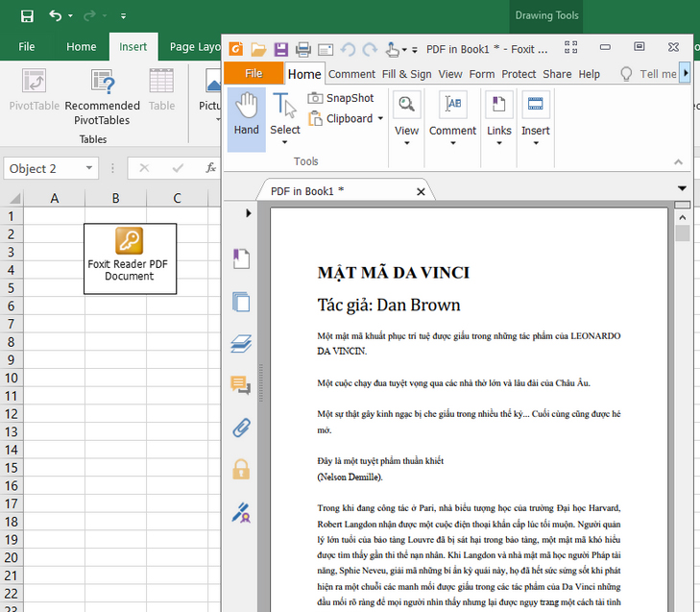Image resolution: width=700 pixels, height=612 pixels.
Task: Click the SnapShot tool
Action: click(x=341, y=98)
